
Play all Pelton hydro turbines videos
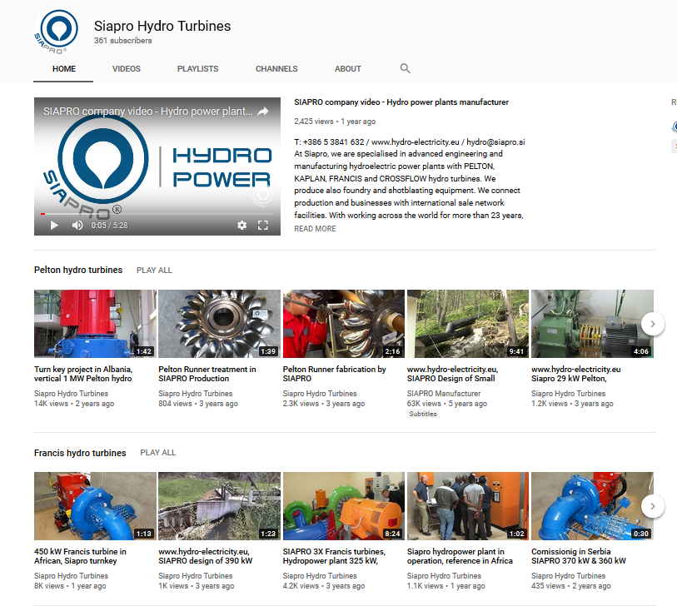154,271
